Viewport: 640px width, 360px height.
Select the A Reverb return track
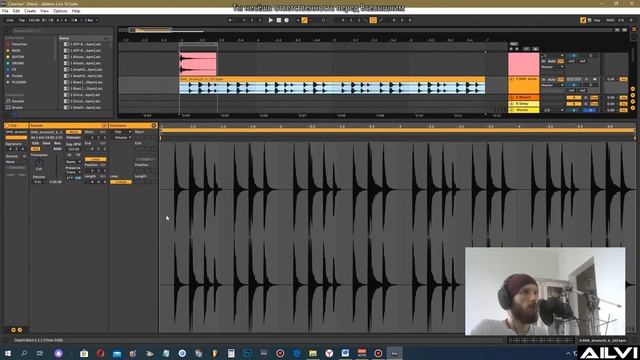[524, 98]
